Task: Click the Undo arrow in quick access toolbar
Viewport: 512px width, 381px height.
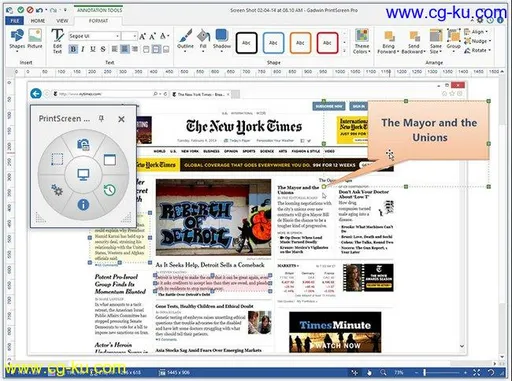Action: coord(39,10)
